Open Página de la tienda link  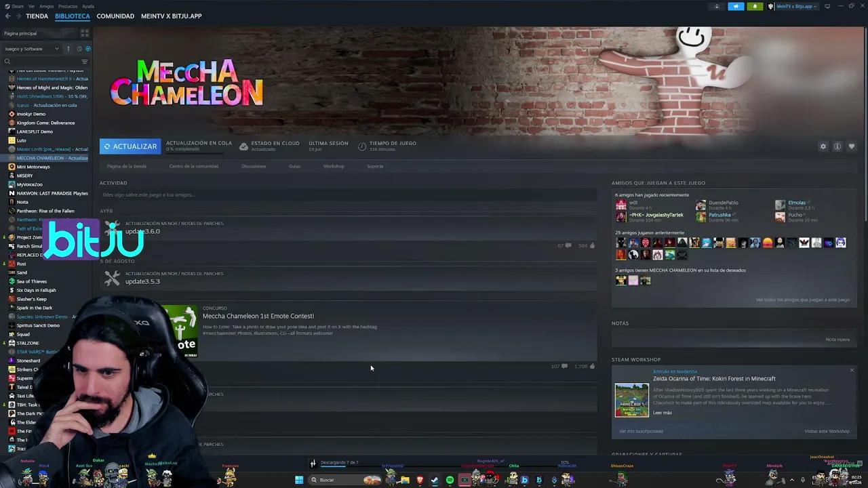127,166
